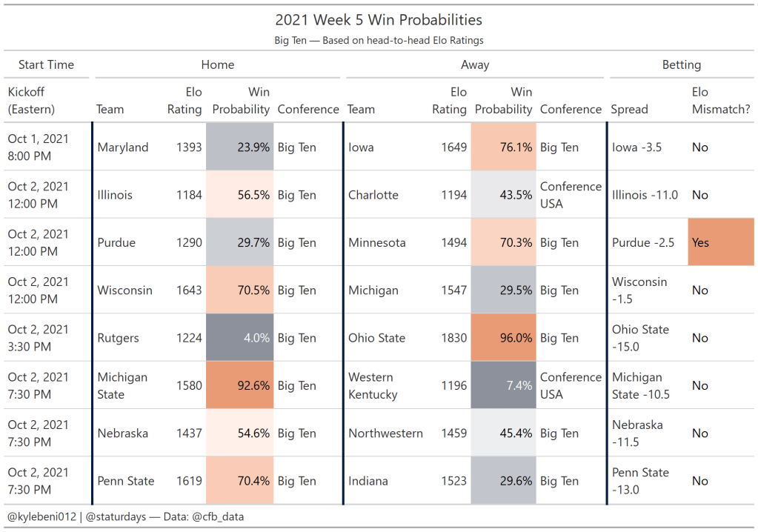The height and width of the screenshot is (532, 758).
Task: Select Rutgers' 4.0% win probability cell
Action: [240, 338]
